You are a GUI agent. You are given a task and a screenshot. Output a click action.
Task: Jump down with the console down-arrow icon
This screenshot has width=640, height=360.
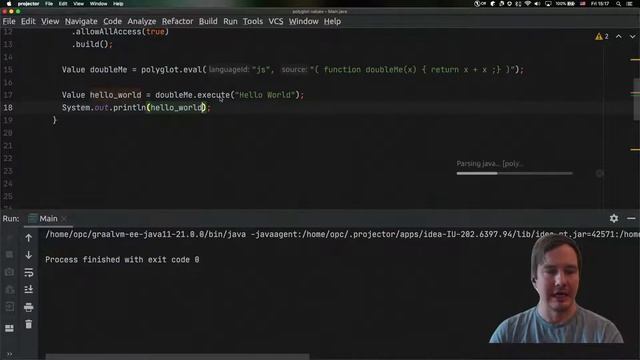pyautogui.click(x=29, y=255)
